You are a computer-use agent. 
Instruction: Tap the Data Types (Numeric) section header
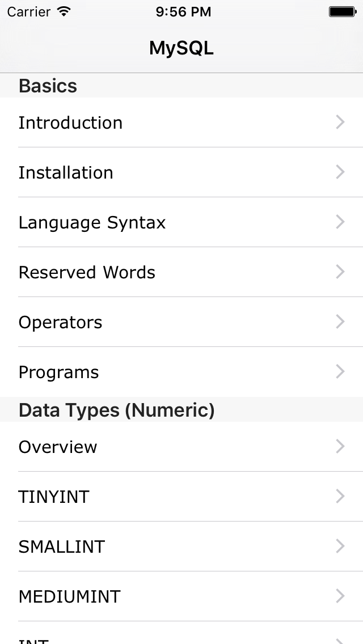click(116, 409)
